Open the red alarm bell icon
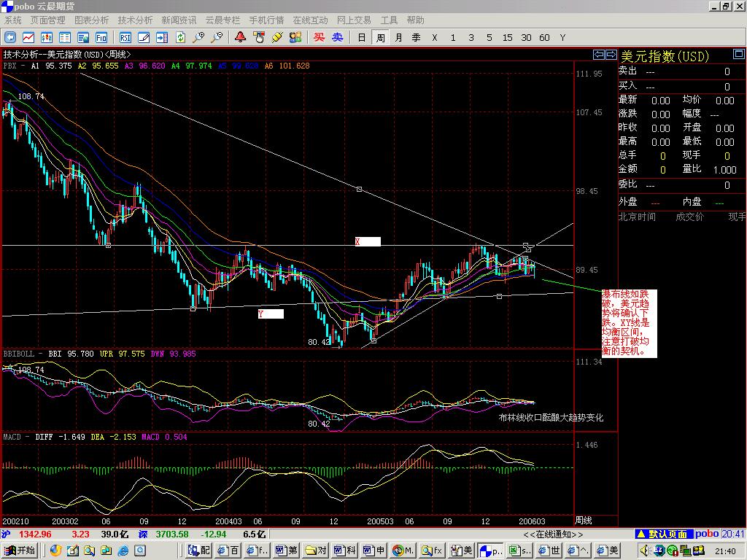The width and height of the screenshot is (747, 560). point(241,37)
